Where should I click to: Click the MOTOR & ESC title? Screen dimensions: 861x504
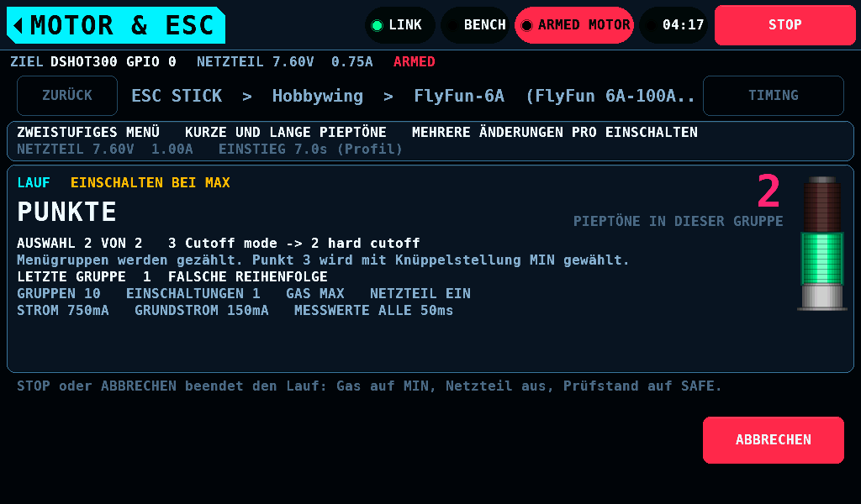coord(122,25)
